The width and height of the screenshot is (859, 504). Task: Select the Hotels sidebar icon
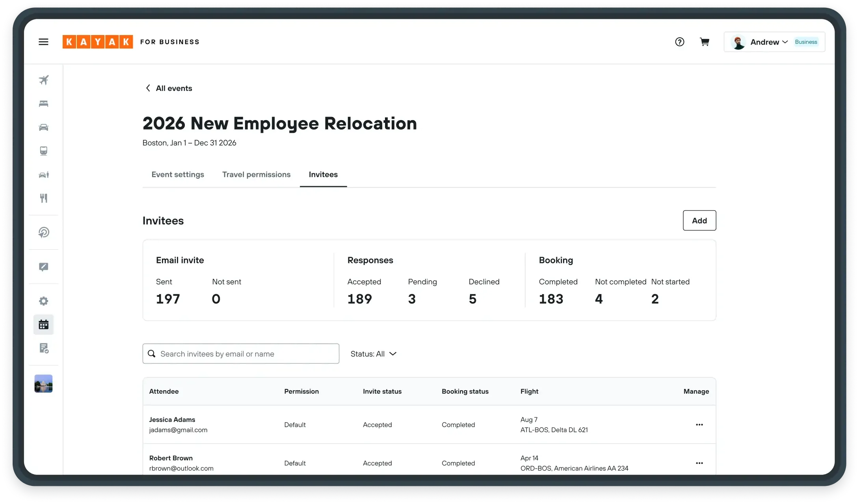click(43, 104)
